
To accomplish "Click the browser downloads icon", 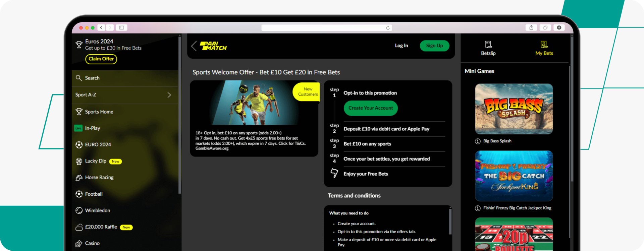I will pos(559,27).
